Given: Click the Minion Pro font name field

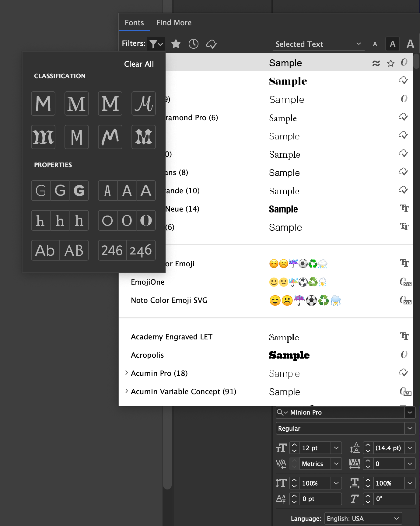Looking at the screenshot, I should coord(346,412).
